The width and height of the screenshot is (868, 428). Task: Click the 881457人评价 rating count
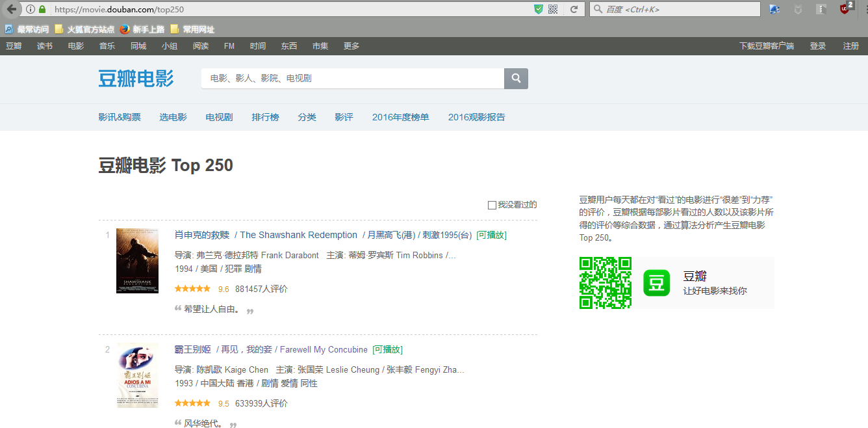pyautogui.click(x=261, y=289)
